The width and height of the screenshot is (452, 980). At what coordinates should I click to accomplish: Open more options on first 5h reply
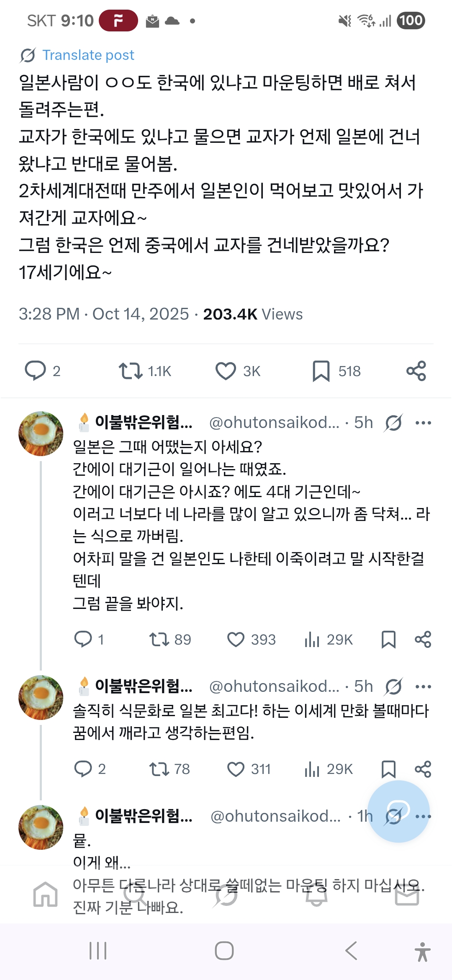pyautogui.click(x=423, y=423)
